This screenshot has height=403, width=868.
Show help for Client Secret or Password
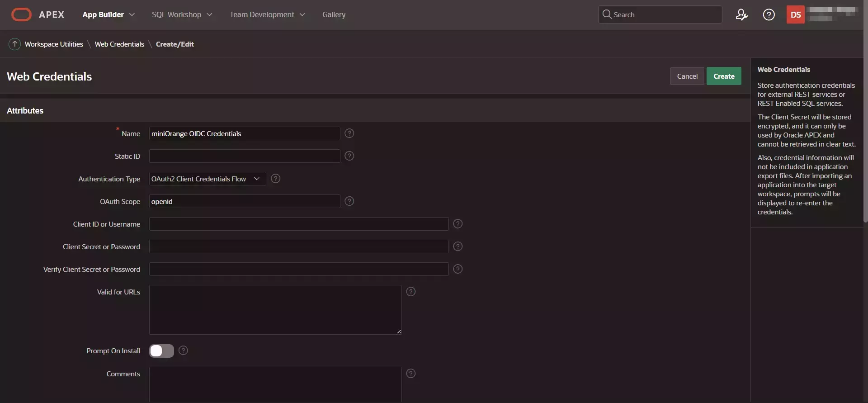click(x=458, y=246)
